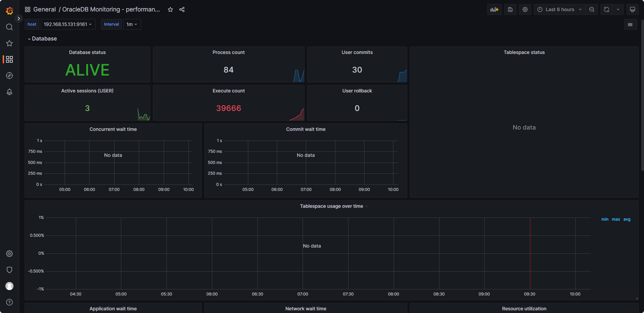Click the Active sessions value 3

(x=87, y=108)
